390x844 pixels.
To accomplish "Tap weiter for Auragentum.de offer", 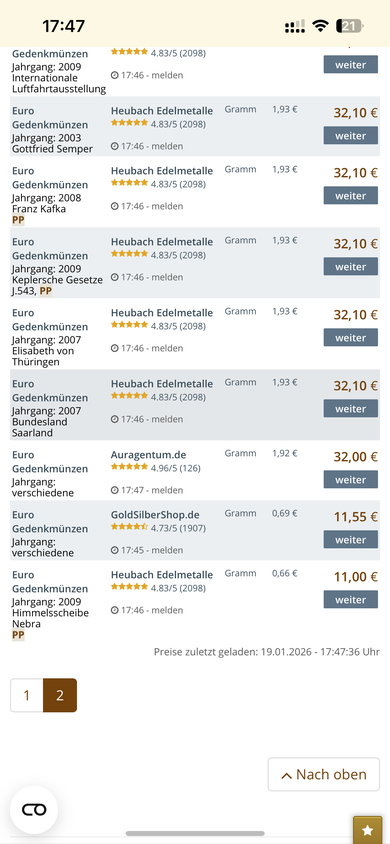I will (351, 480).
